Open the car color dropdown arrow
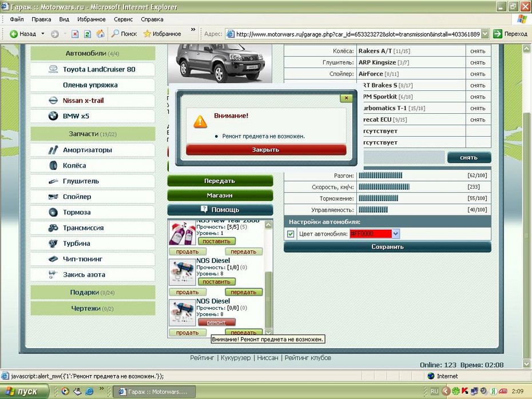The image size is (532, 399). pos(396,234)
